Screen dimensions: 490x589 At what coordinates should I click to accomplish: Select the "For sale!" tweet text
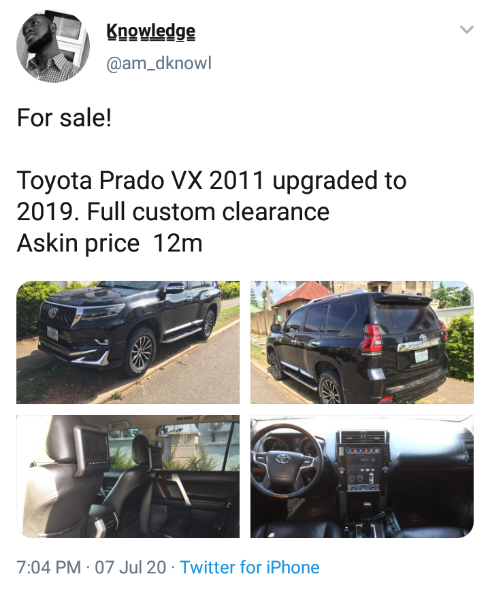[64, 118]
